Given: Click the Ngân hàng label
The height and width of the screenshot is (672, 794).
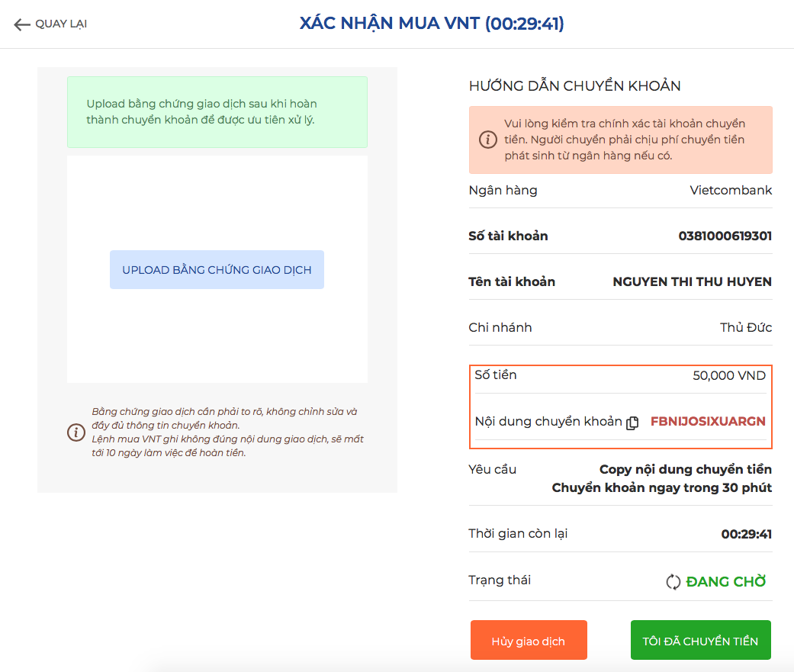Looking at the screenshot, I should 503,191.
